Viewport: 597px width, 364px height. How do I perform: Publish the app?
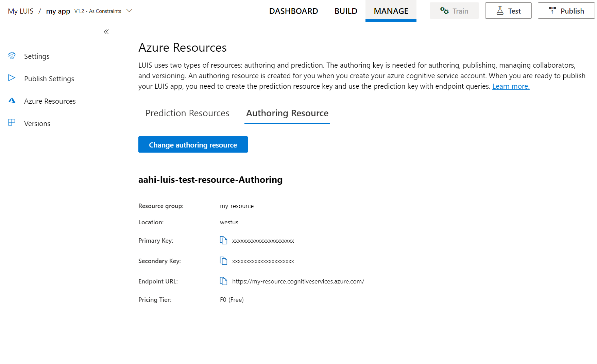click(566, 11)
